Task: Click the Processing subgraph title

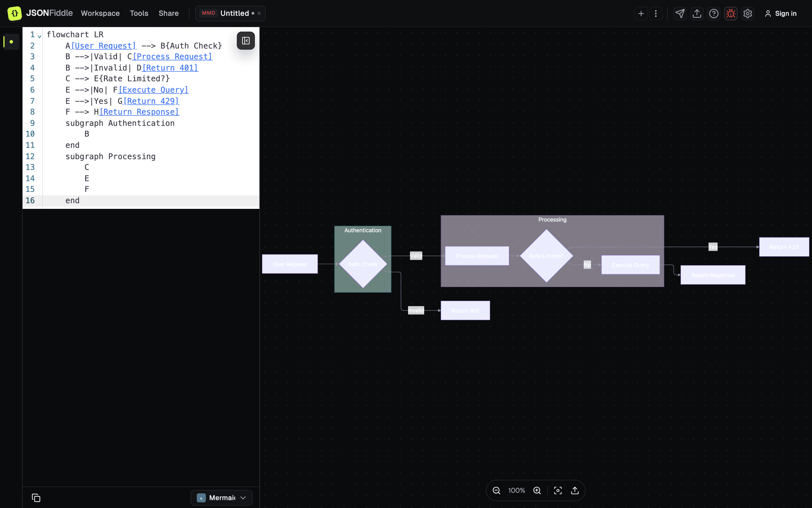Action: pyautogui.click(x=552, y=220)
